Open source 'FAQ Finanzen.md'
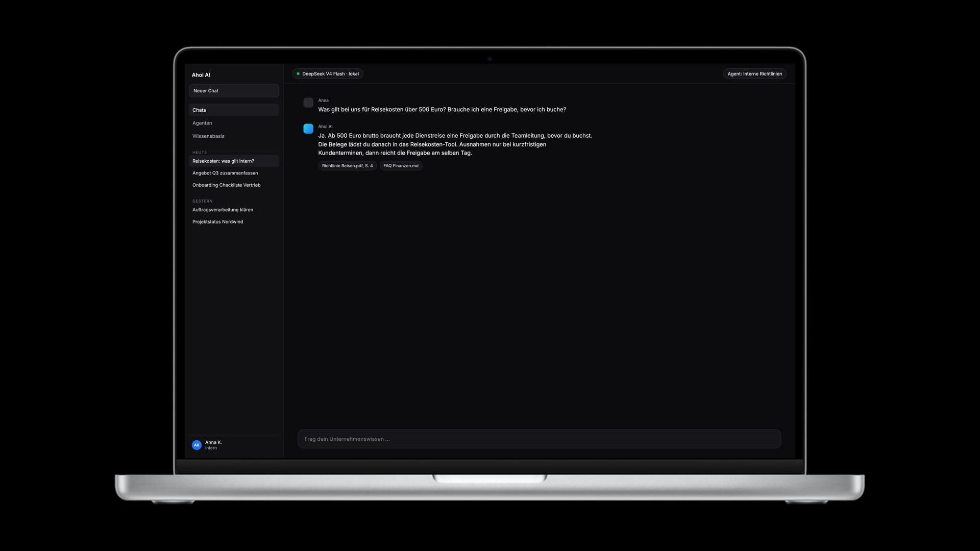Image resolution: width=980 pixels, height=551 pixels. click(401, 166)
